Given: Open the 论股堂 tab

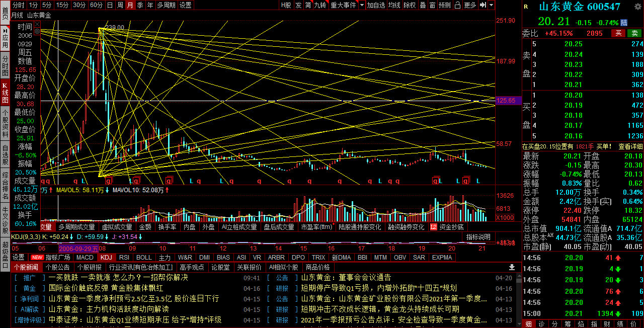Looking at the screenshot, I should click(x=220, y=267).
